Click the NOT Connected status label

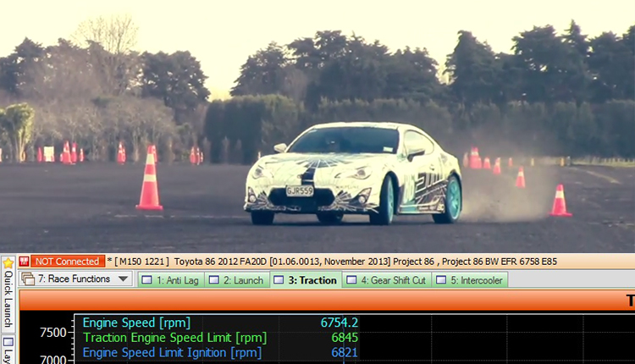click(68, 262)
